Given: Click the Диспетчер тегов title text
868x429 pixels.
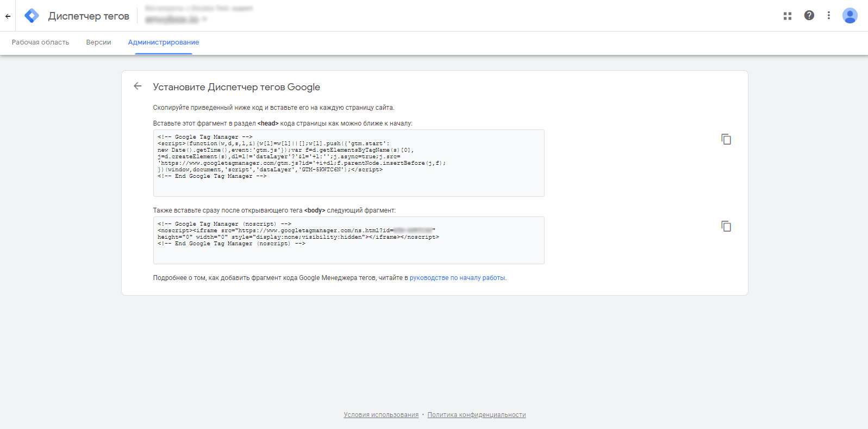Looking at the screenshot, I should [x=89, y=16].
